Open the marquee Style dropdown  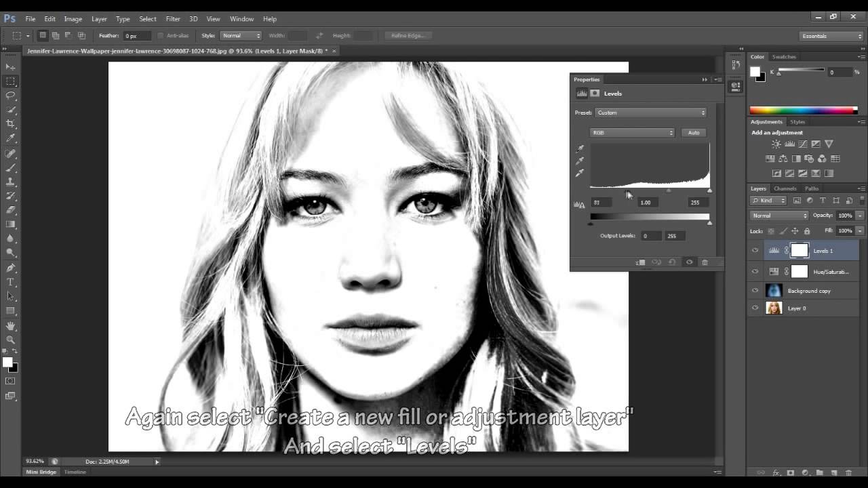(240, 36)
